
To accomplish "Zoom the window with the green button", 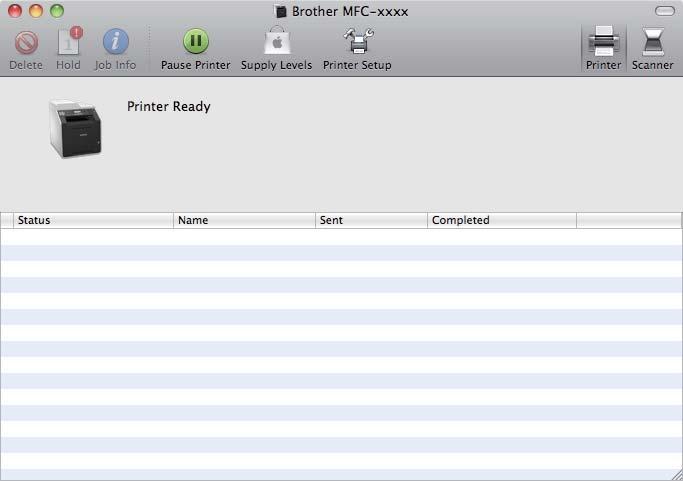I will [x=57, y=11].
